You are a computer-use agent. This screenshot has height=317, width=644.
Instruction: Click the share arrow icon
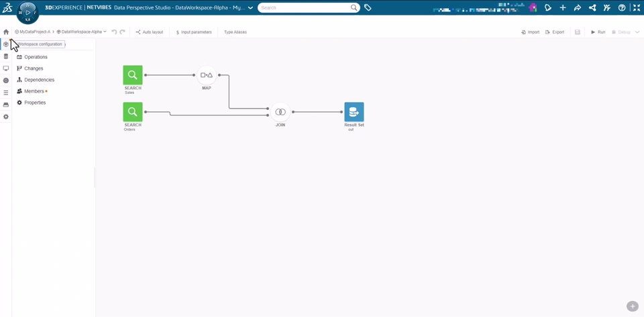point(578,7)
